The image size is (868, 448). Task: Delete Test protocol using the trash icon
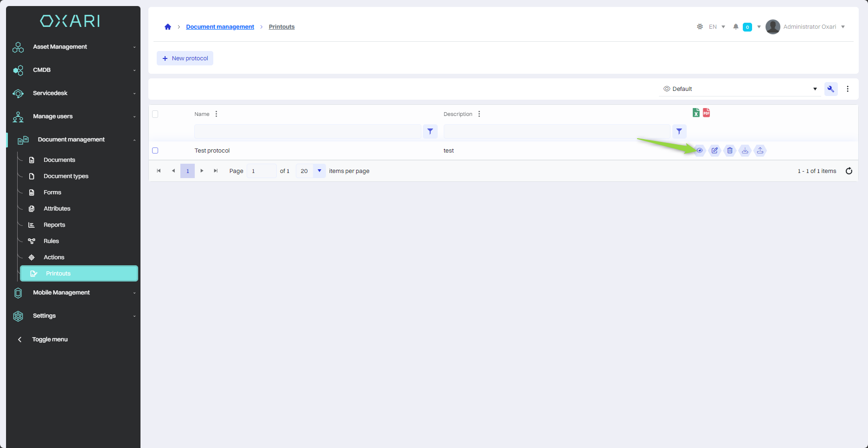pos(730,150)
